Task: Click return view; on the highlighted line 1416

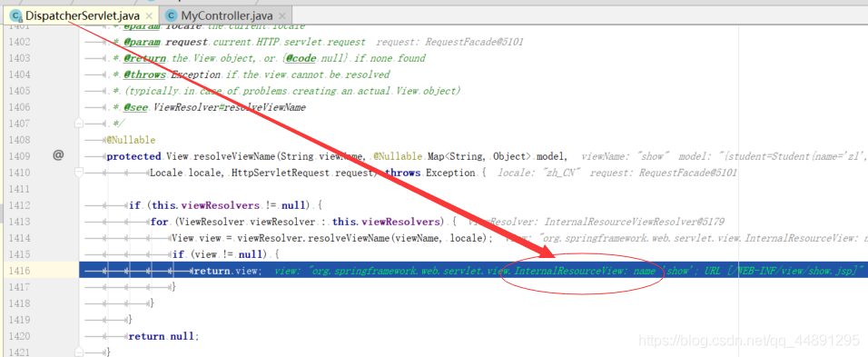Action: click(228, 271)
